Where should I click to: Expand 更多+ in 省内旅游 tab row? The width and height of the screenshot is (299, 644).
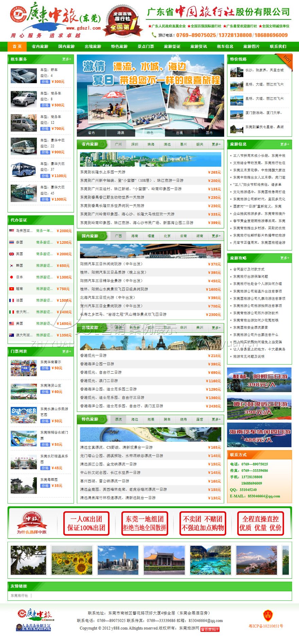(216, 144)
